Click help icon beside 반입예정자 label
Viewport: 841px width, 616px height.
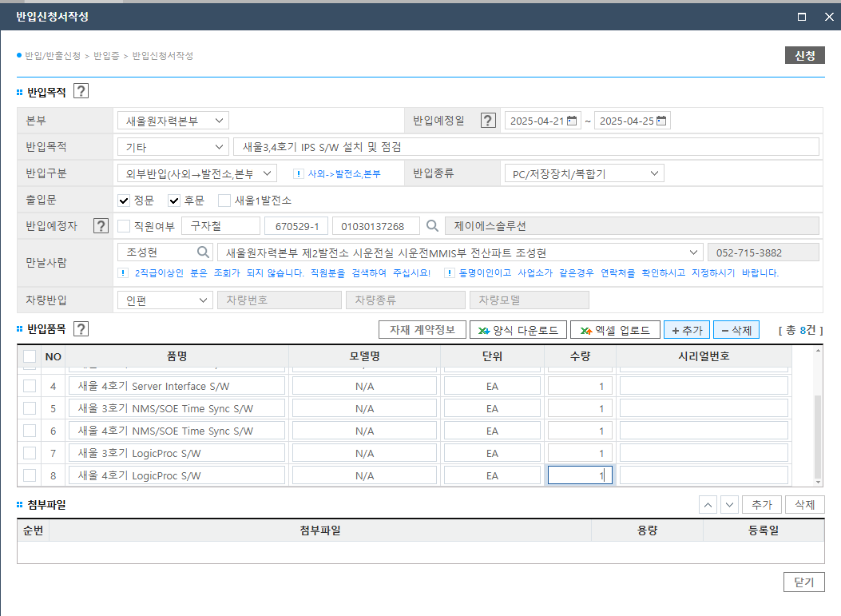pyautogui.click(x=101, y=226)
